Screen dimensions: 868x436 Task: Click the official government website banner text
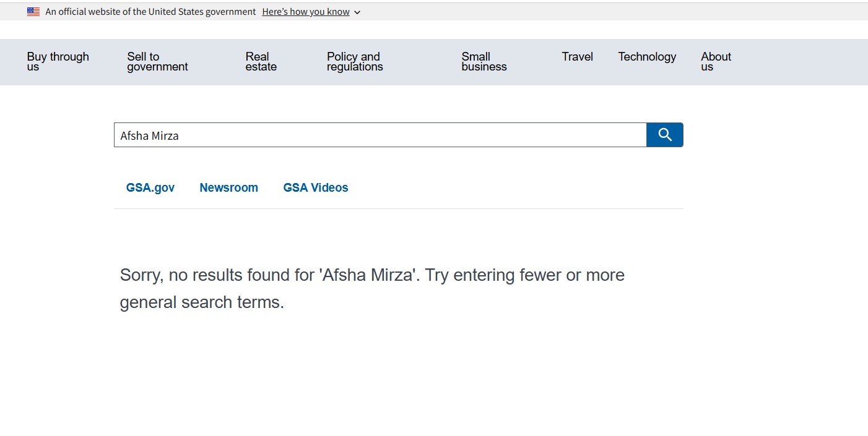[x=150, y=12]
